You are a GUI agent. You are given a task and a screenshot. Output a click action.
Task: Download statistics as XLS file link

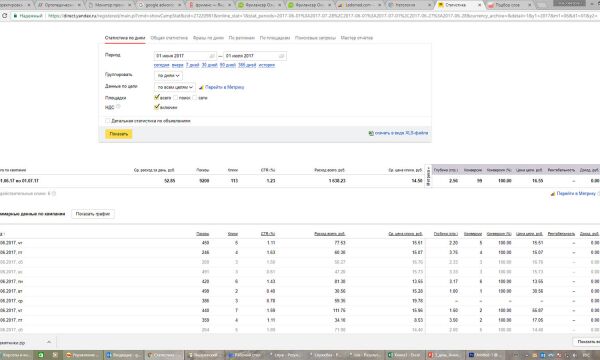coord(401,133)
